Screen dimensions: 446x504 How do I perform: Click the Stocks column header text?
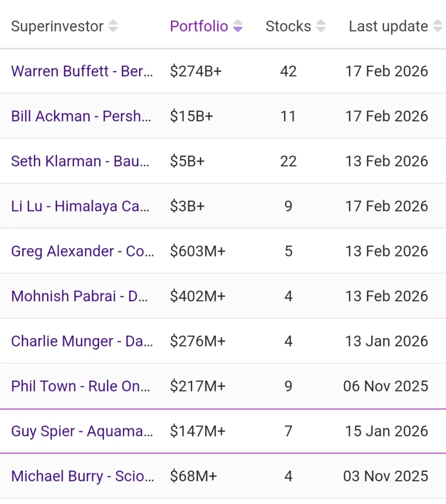[x=288, y=26]
